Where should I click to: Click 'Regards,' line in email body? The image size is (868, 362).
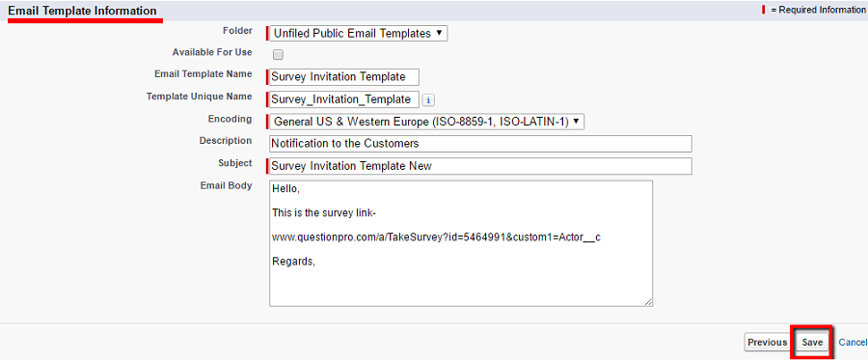pyautogui.click(x=293, y=261)
